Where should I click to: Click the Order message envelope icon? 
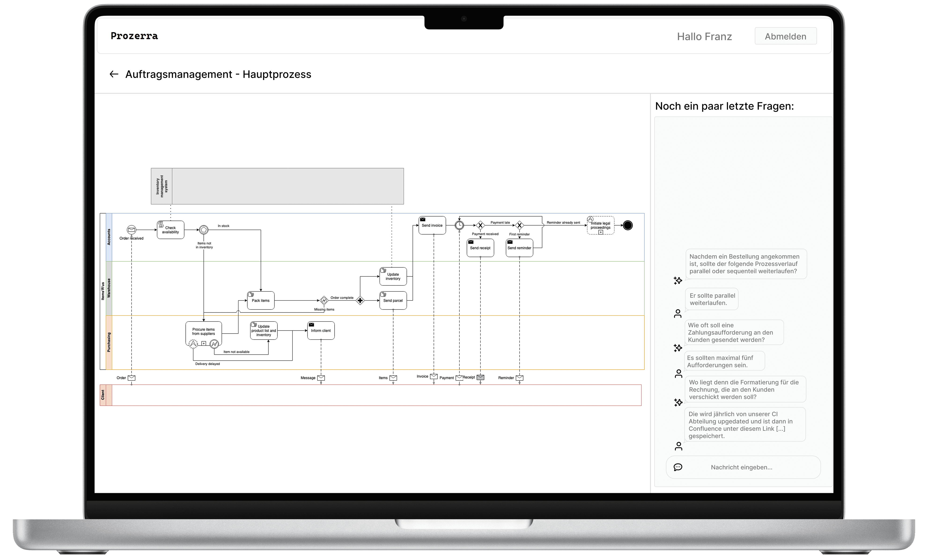tap(131, 378)
